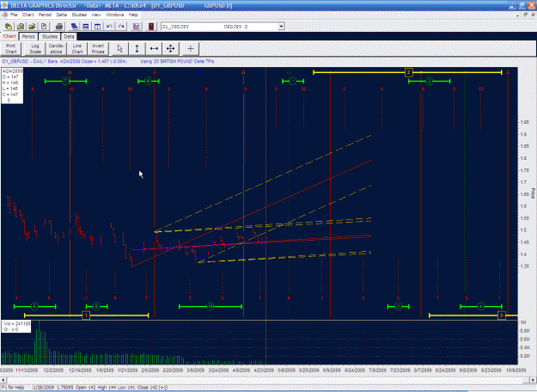Select the crosshair plus tool
Image resolution: width=537 pixels, height=392 pixels.
pos(191,49)
